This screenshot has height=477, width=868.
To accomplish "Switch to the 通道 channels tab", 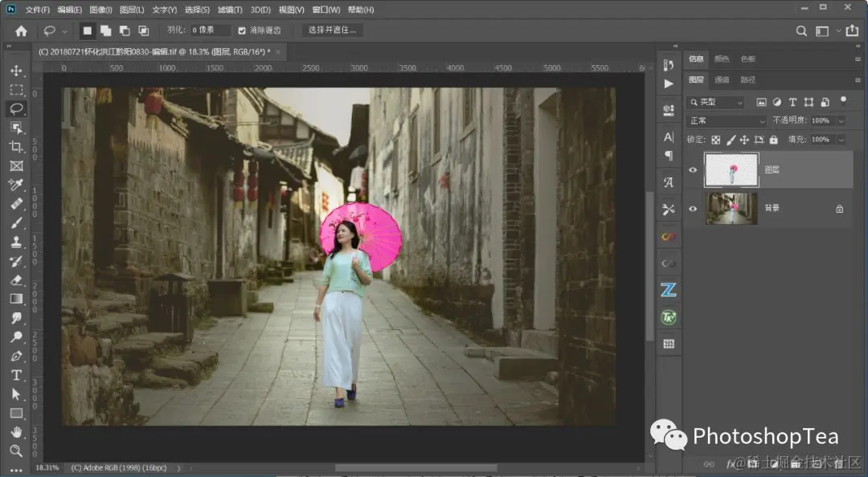I will click(x=722, y=79).
